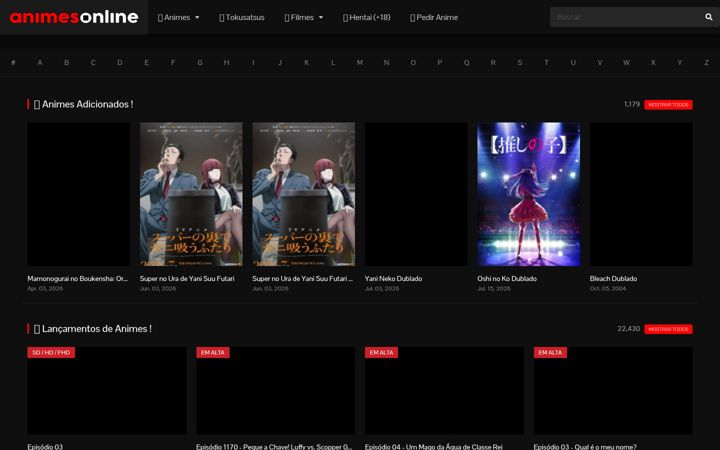Filter animes by letter U

coord(573,62)
